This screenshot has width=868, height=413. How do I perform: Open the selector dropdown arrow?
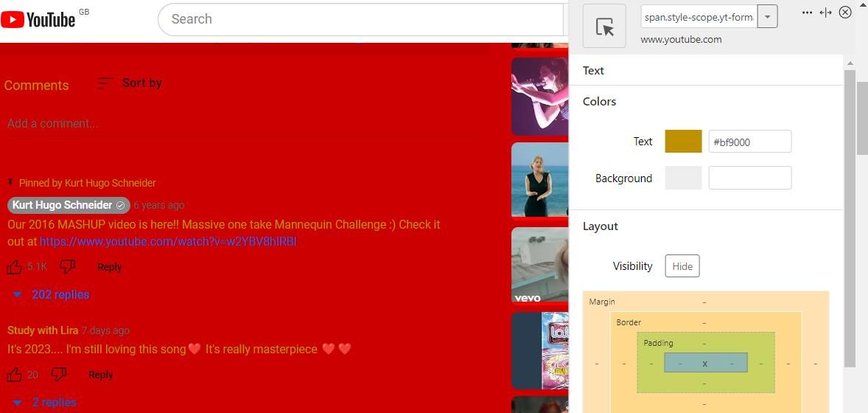[x=767, y=17]
